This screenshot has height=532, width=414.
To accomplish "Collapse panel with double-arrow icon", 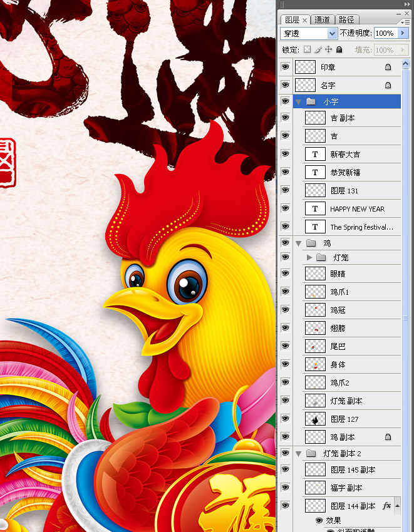I will click(407, 4).
